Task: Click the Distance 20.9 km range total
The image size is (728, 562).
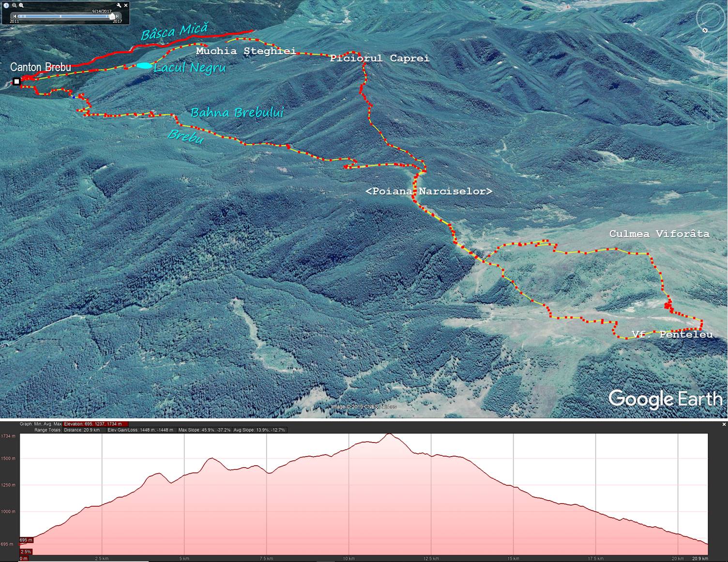Action: [x=82, y=430]
